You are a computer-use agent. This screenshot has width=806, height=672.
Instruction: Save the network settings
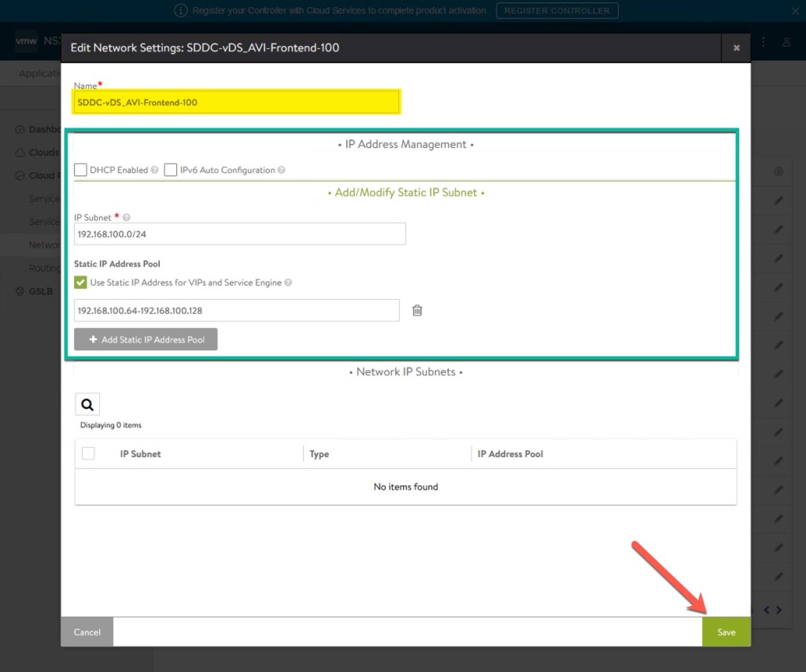pos(726,632)
